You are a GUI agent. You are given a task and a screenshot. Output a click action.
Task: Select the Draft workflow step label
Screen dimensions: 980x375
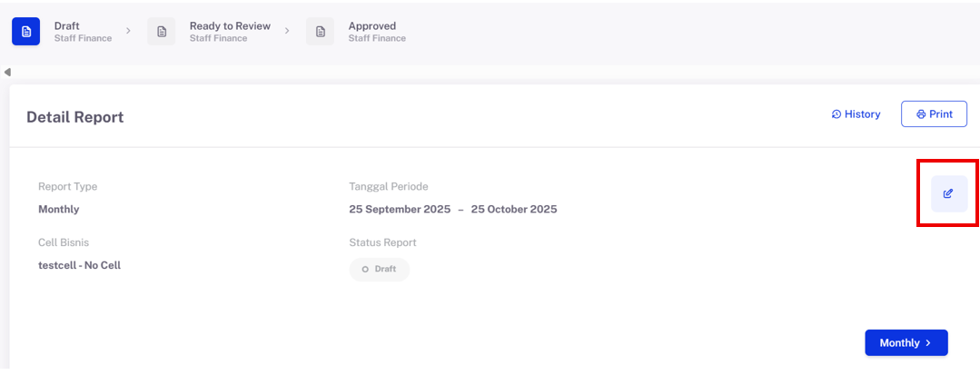coord(67,26)
